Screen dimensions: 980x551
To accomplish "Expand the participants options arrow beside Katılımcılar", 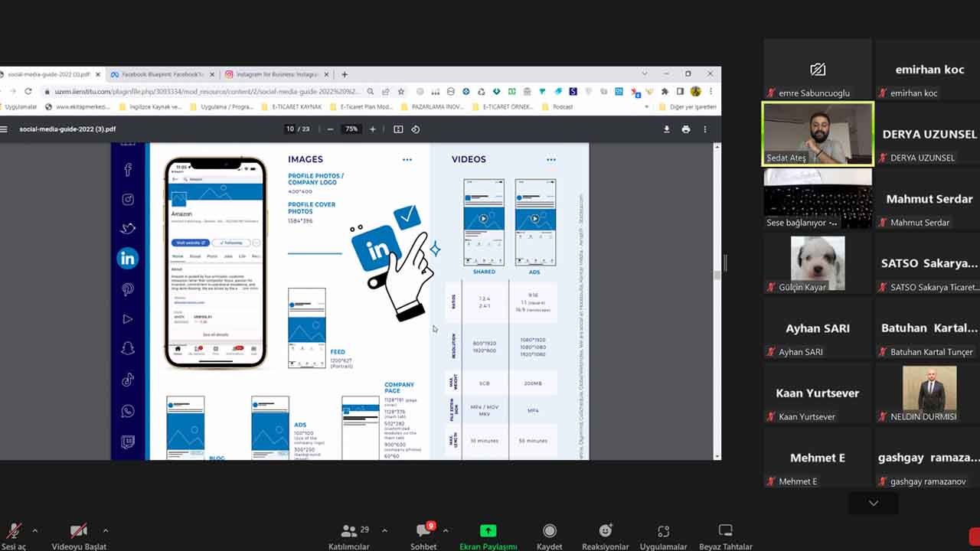I will pos(384,530).
